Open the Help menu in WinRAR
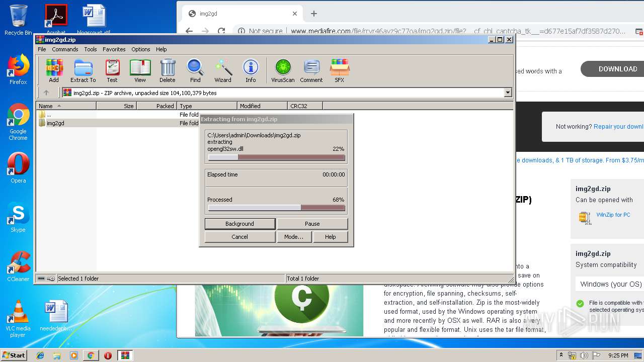This screenshot has height=362, width=644. (161, 49)
